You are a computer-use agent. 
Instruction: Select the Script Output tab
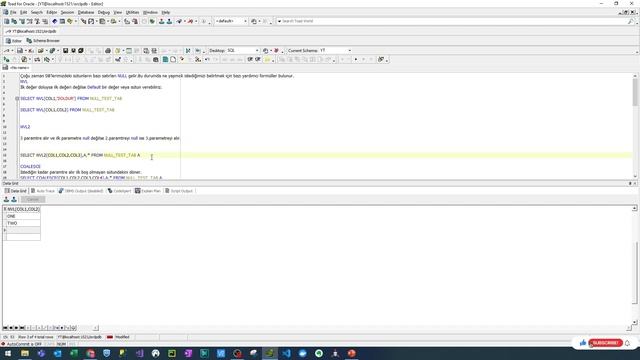click(x=179, y=191)
